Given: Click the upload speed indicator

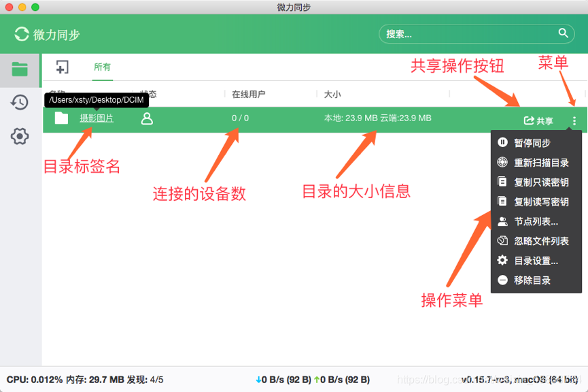Looking at the screenshot, I should (342, 380).
